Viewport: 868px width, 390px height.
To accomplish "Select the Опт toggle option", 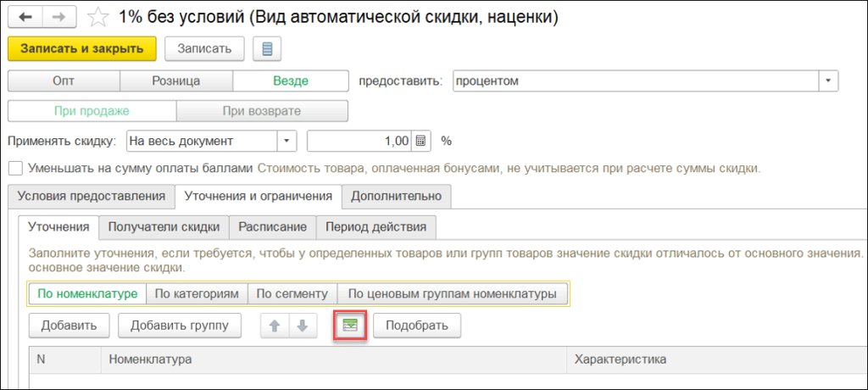I will click(x=64, y=81).
